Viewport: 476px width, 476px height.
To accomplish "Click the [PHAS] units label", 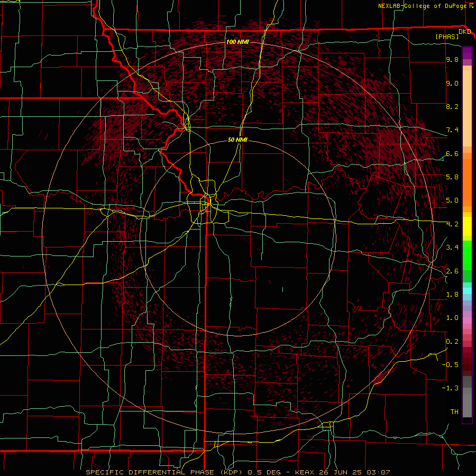I will tap(447, 37).
